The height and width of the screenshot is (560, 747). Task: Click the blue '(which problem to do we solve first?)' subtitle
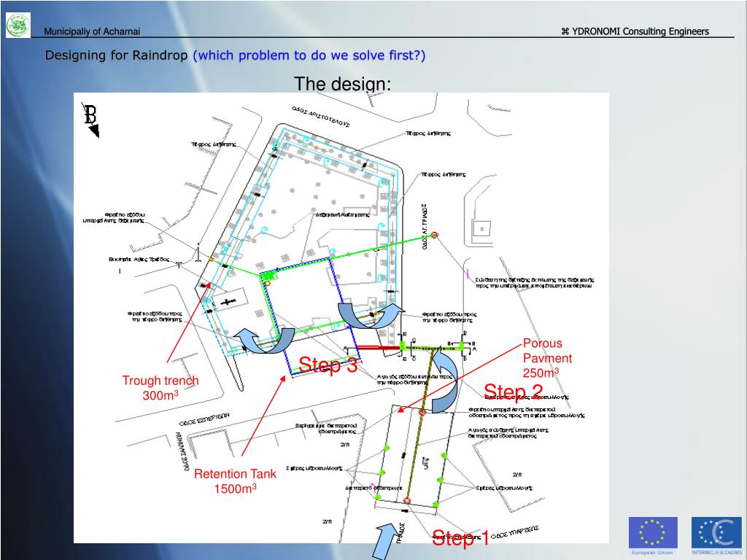pos(309,55)
